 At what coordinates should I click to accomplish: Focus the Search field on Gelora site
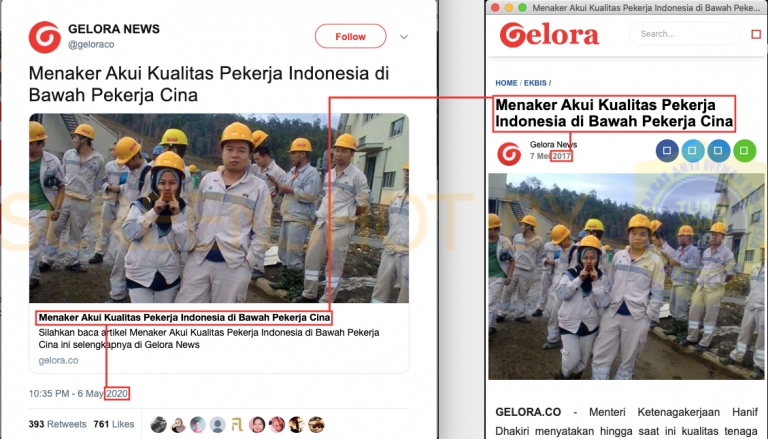684,34
